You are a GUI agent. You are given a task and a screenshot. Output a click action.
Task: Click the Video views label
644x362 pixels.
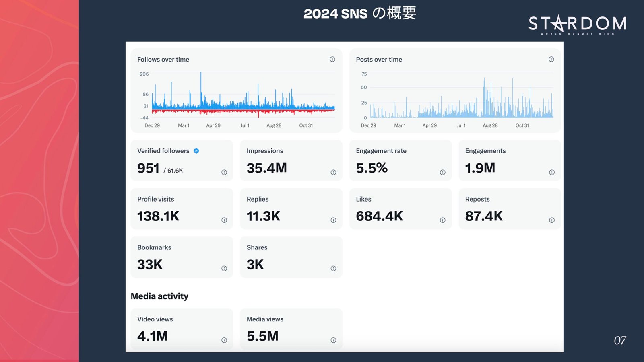click(155, 319)
